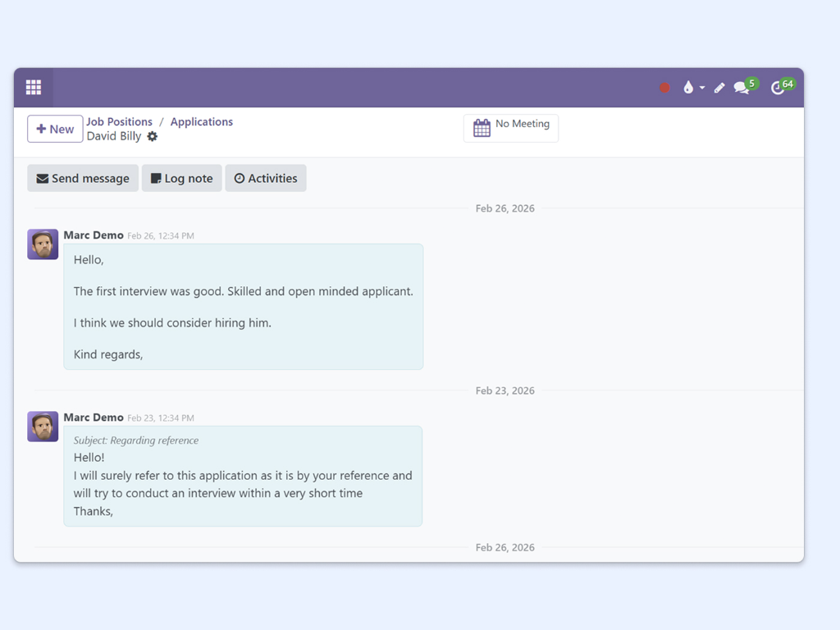Click Marc Demo avatar on Feb 23 message
Viewport: 840px width, 630px height.
coord(43,427)
